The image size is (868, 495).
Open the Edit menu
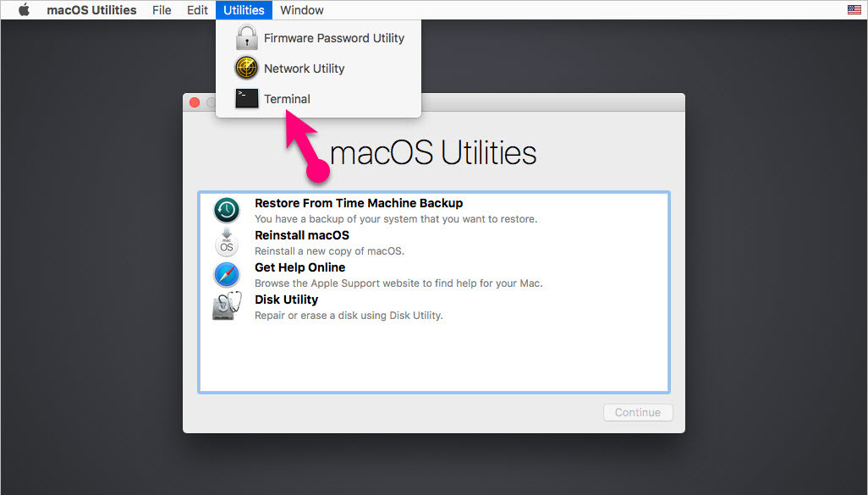pyautogui.click(x=197, y=10)
